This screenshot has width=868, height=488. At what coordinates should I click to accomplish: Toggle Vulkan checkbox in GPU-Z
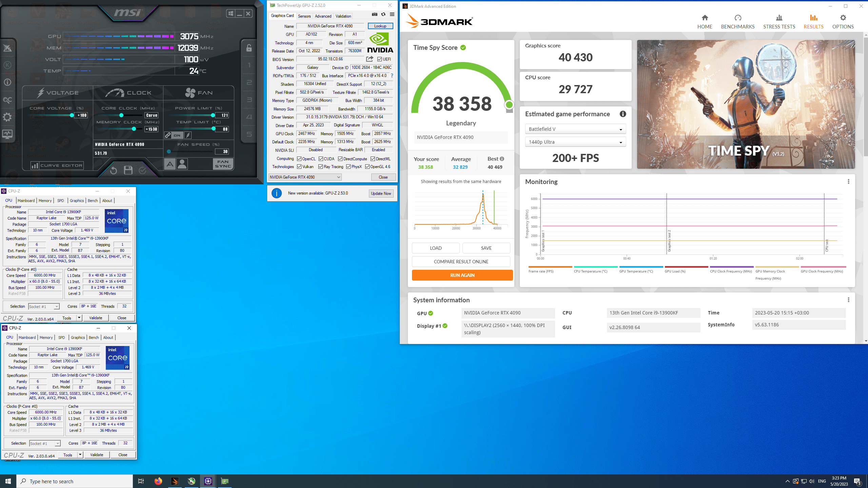[299, 167]
